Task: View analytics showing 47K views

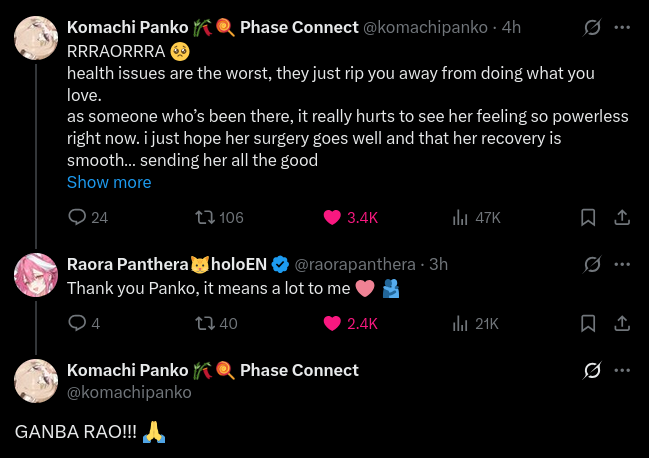Action: (461, 217)
